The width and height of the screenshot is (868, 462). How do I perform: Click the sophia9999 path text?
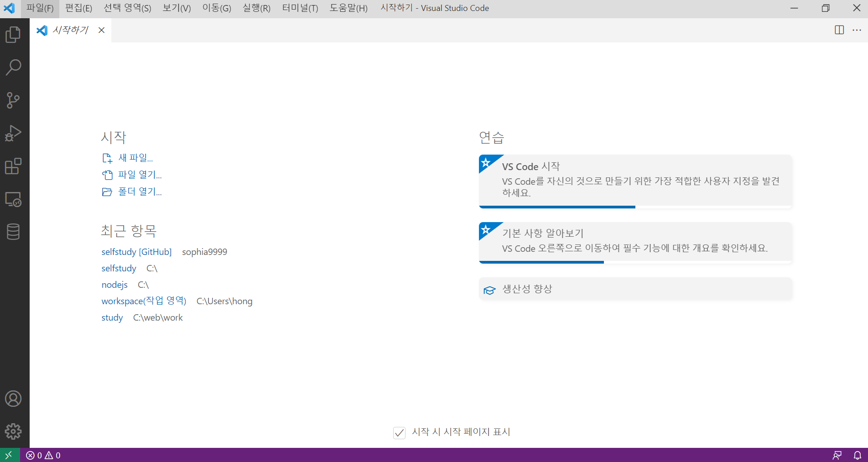tap(204, 252)
